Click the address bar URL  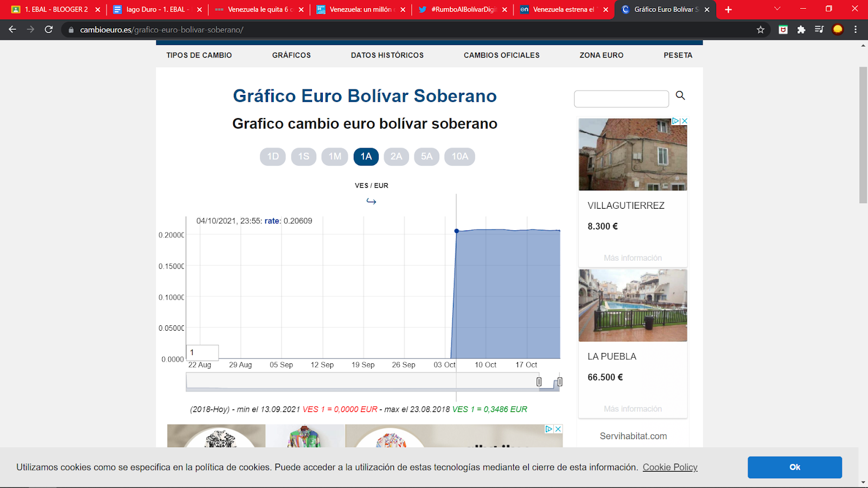coord(162,30)
